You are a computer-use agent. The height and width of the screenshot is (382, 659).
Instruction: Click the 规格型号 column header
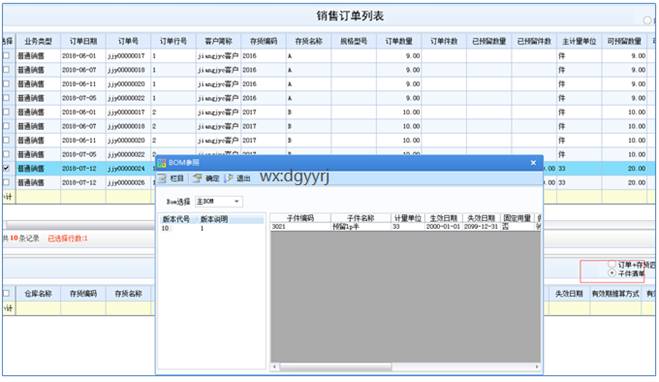(353, 41)
